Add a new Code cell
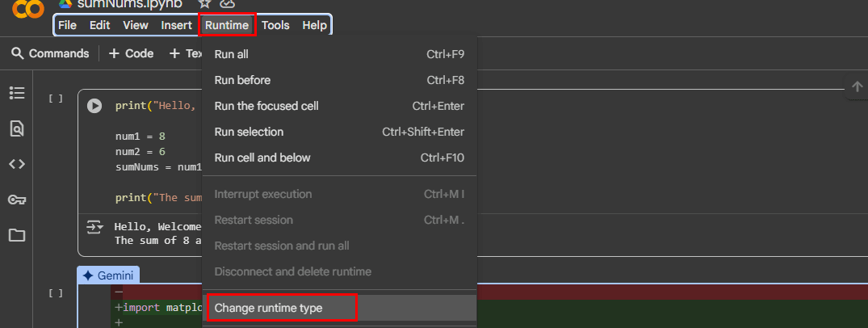Viewport: 868px width, 328px height. [x=131, y=53]
